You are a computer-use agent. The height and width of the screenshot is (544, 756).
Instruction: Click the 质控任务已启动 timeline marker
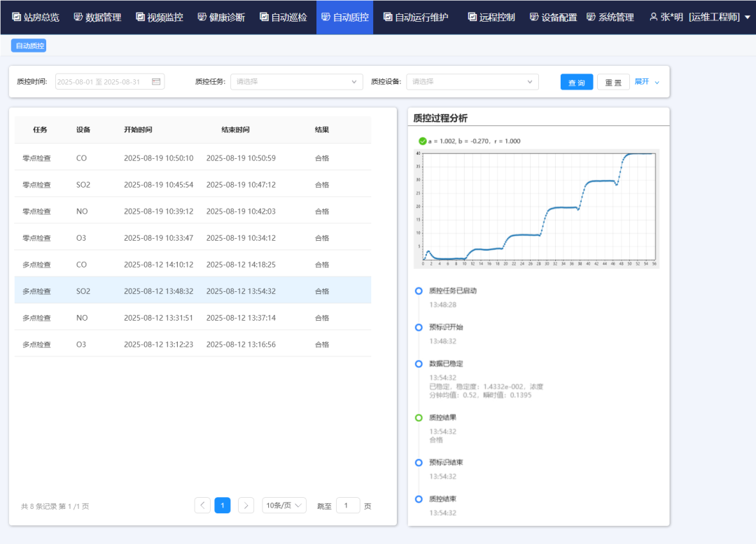pyautogui.click(x=419, y=291)
